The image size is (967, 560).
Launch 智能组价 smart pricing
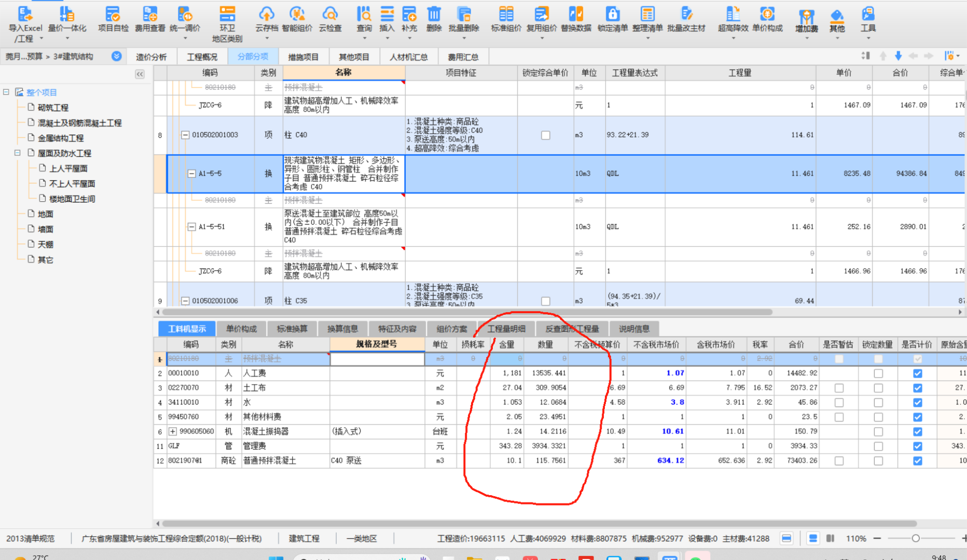[297, 20]
